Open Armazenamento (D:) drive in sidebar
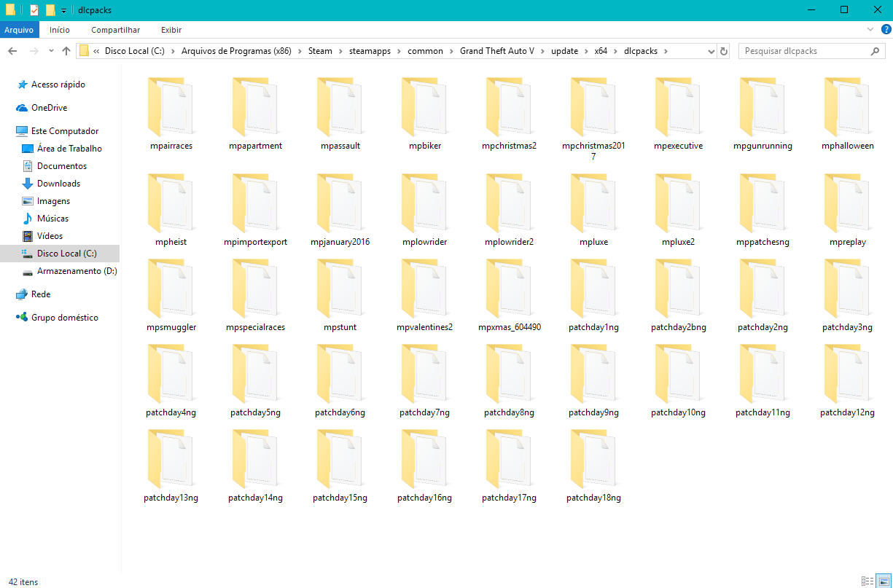This screenshot has width=893, height=588. coord(77,271)
